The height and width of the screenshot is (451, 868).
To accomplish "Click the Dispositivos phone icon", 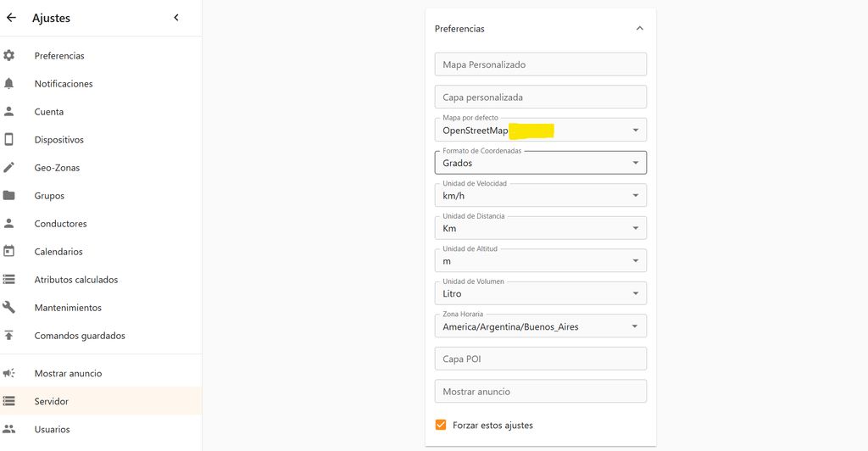I will pos(9,140).
